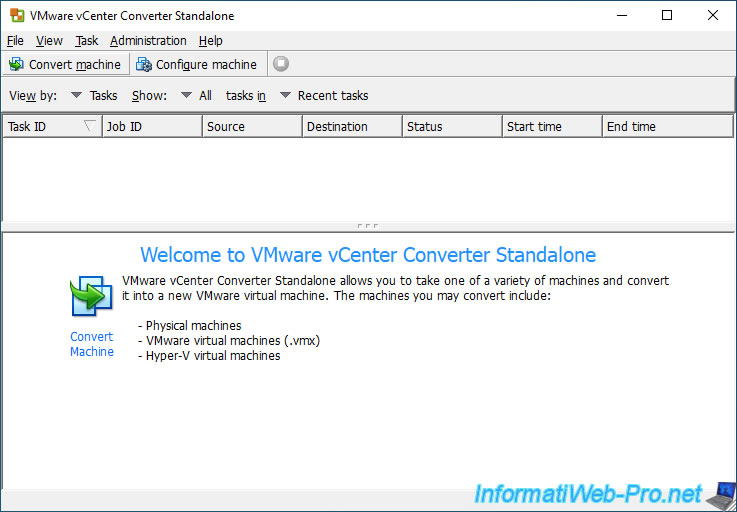Click the Configure machine toolbar button

[196, 64]
